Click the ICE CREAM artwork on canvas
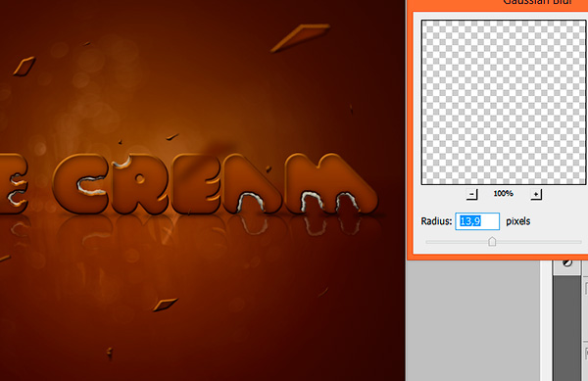 203,190
